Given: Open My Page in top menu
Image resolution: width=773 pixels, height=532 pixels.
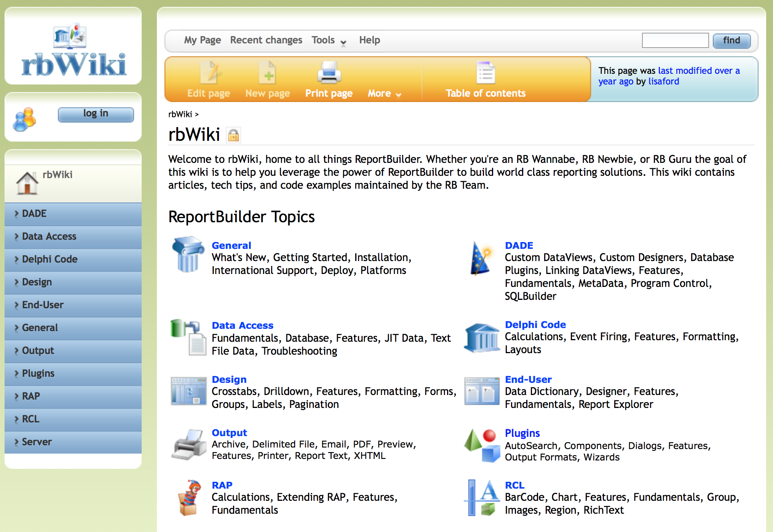Looking at the screenshot, I should pyautogui.click(x=203, y=40).
